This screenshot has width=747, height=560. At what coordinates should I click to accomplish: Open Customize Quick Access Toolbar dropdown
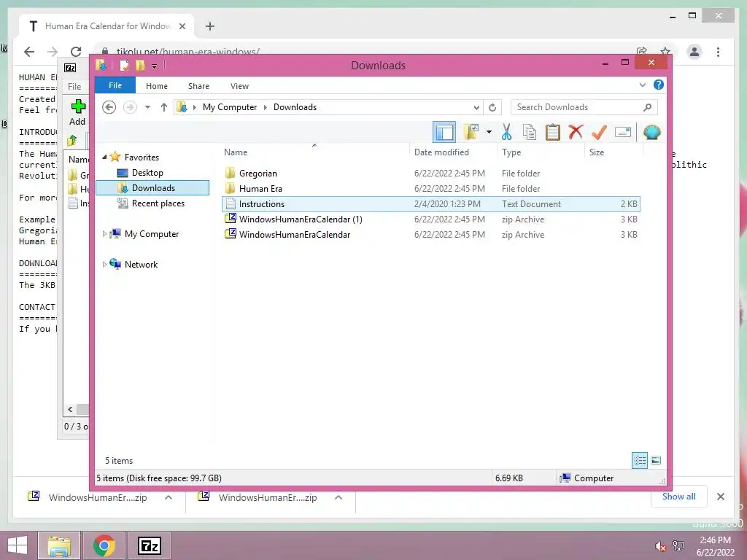(155, 66)
